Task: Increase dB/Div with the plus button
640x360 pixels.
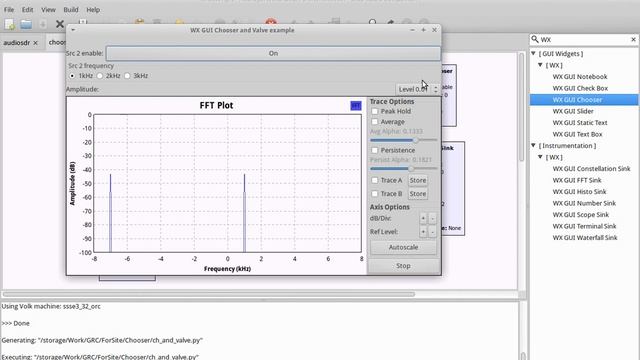Action: coord(423,218)
